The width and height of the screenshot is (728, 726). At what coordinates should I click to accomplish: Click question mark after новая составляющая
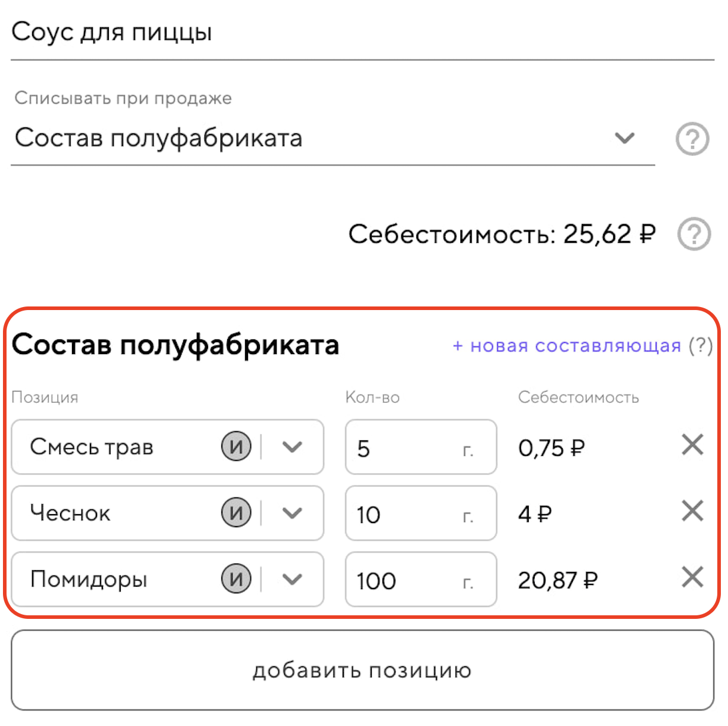[701, 346]
